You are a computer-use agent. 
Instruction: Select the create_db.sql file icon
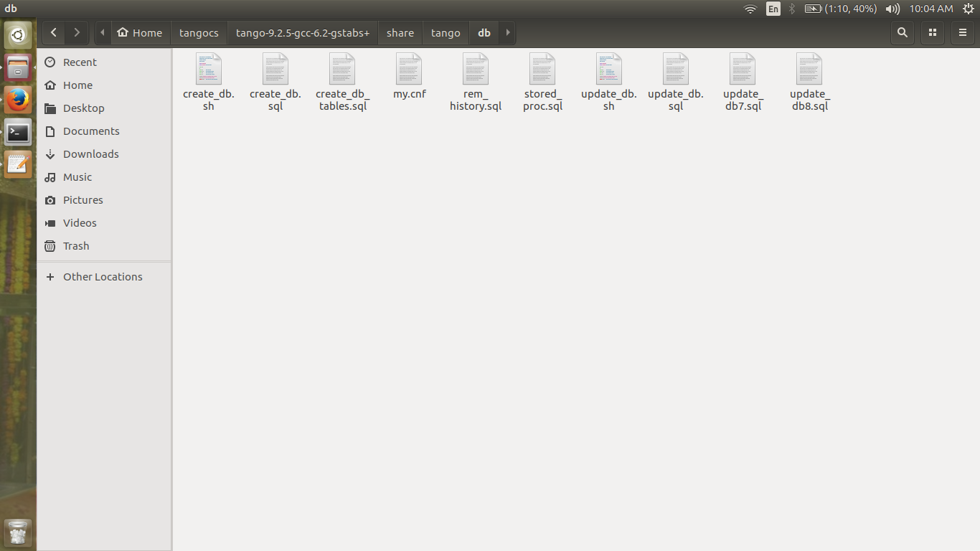point(275,69)
